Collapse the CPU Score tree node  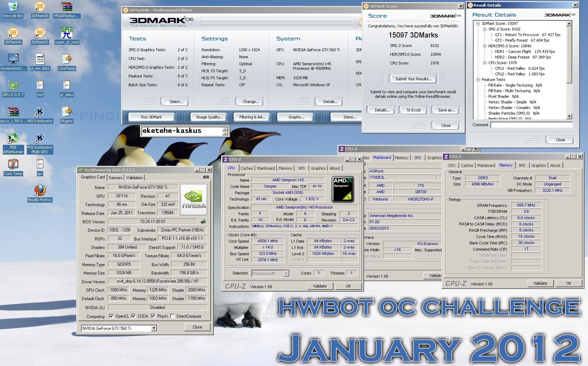[x=484, y=63]
